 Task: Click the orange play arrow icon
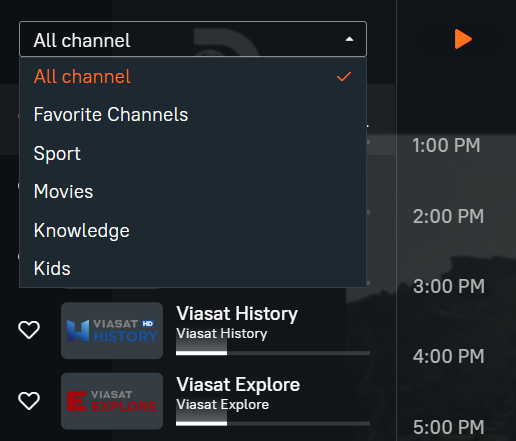tap(463, 39)
